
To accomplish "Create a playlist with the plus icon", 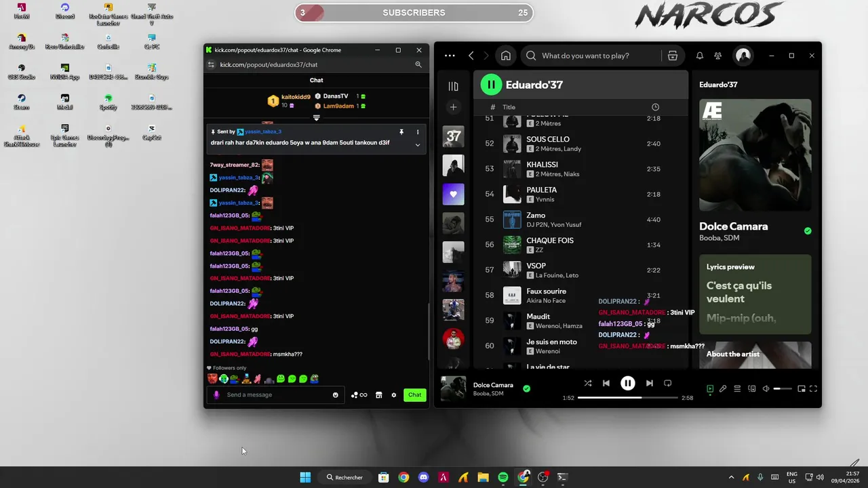I will tap(454, 107).
